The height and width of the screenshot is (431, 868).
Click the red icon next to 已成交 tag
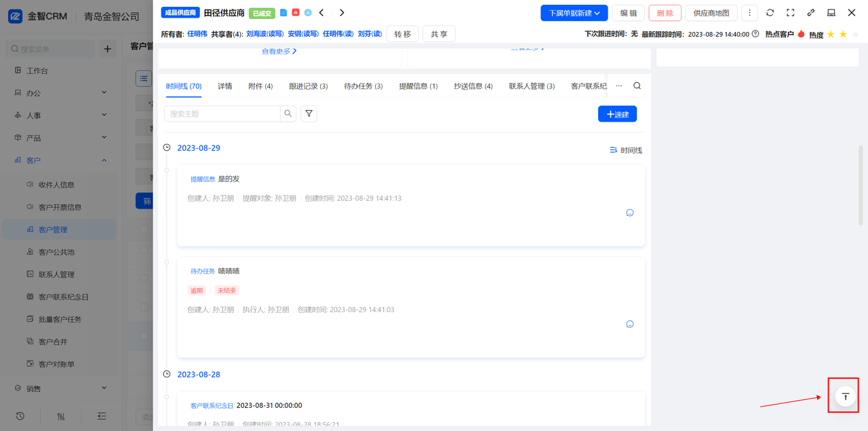coord(296,12)
